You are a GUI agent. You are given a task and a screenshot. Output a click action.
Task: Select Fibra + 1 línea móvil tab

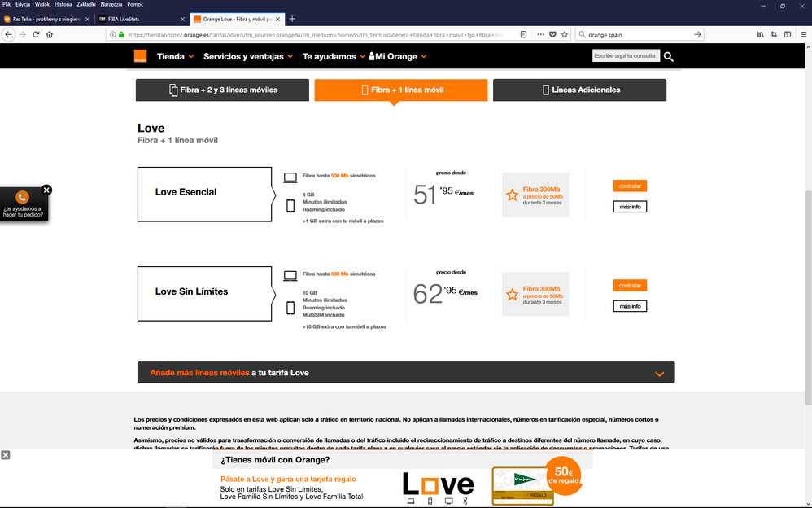pyautogui.click(x=401, y=90)
